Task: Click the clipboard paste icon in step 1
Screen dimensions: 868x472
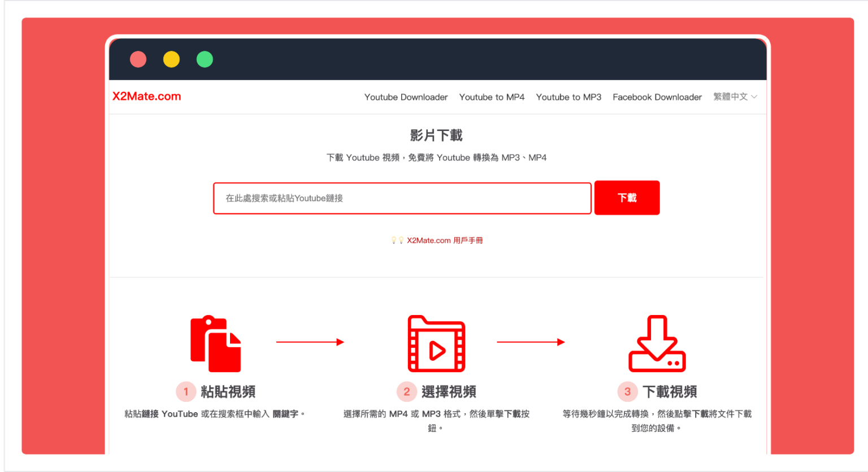Action: pos(215,343)
